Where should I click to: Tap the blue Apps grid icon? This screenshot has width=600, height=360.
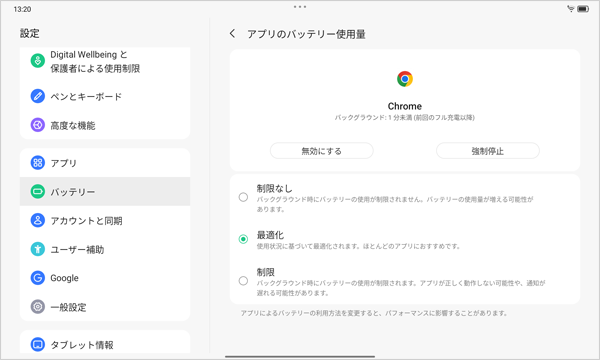(x=38, y=163)
